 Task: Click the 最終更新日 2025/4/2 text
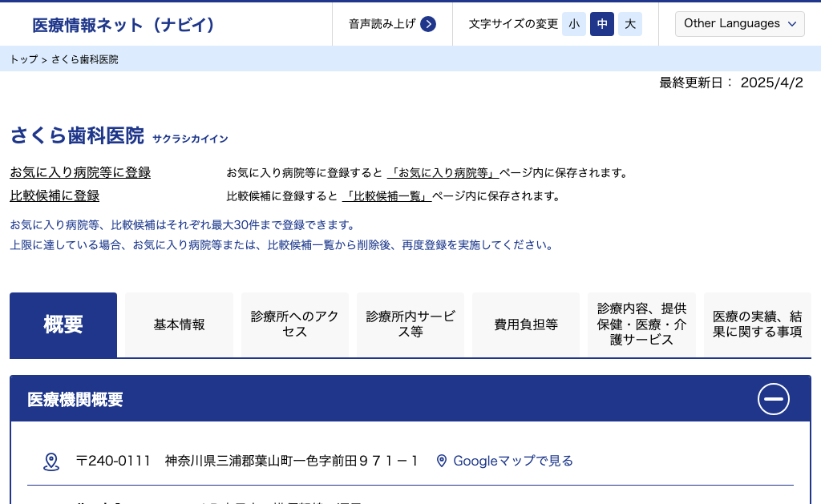[x=731, y=83]
